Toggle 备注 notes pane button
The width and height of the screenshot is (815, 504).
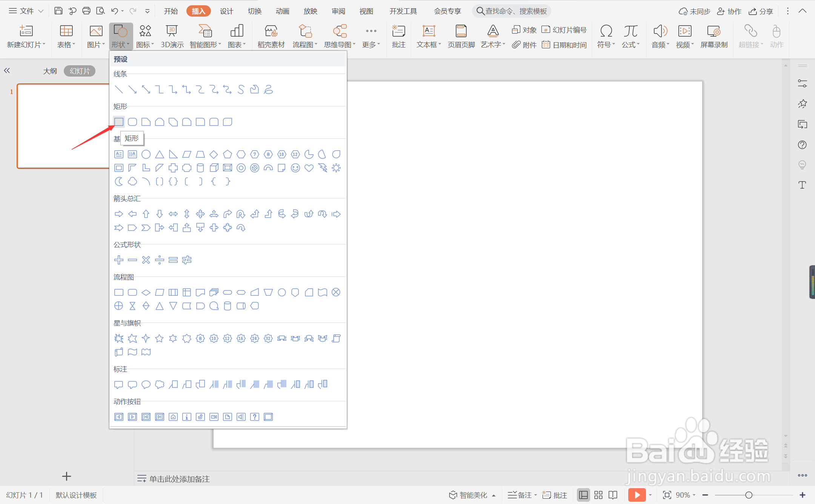521,495
